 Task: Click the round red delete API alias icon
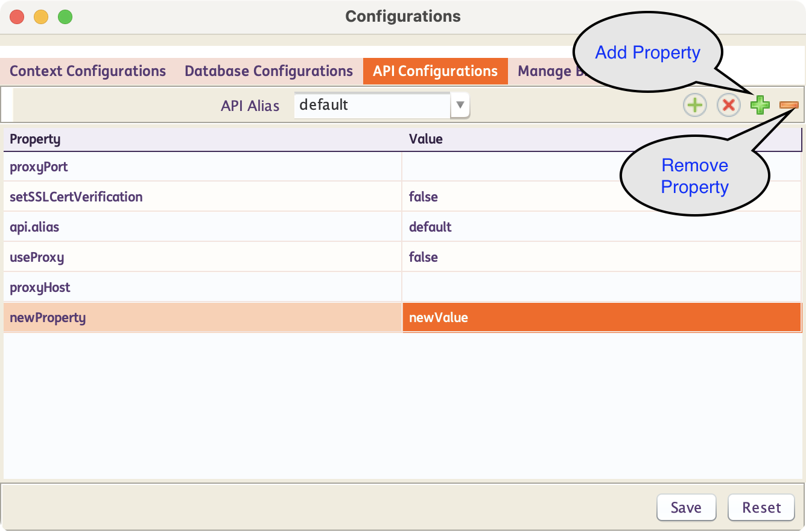[728, 105]
